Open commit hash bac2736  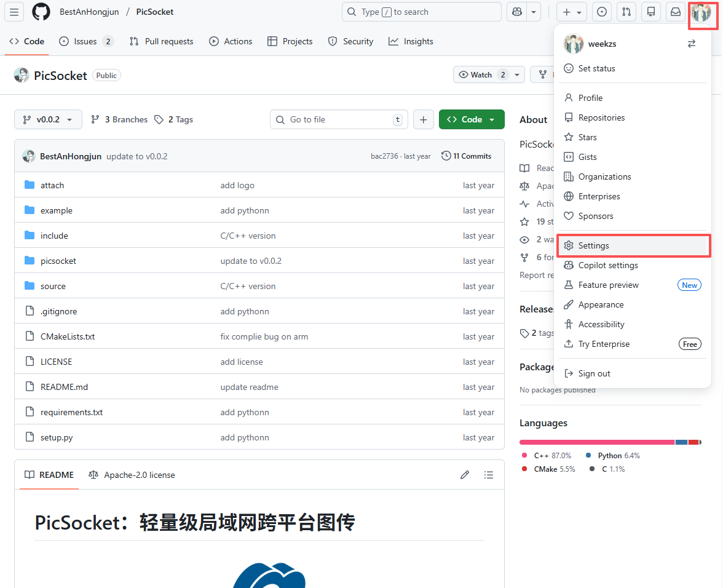click(384, 156)
